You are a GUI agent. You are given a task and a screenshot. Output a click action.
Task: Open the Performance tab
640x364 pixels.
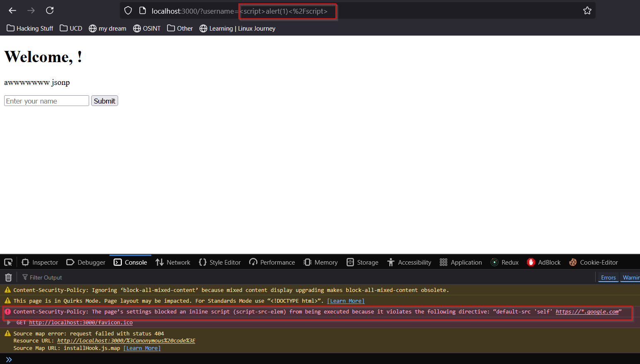272,262
